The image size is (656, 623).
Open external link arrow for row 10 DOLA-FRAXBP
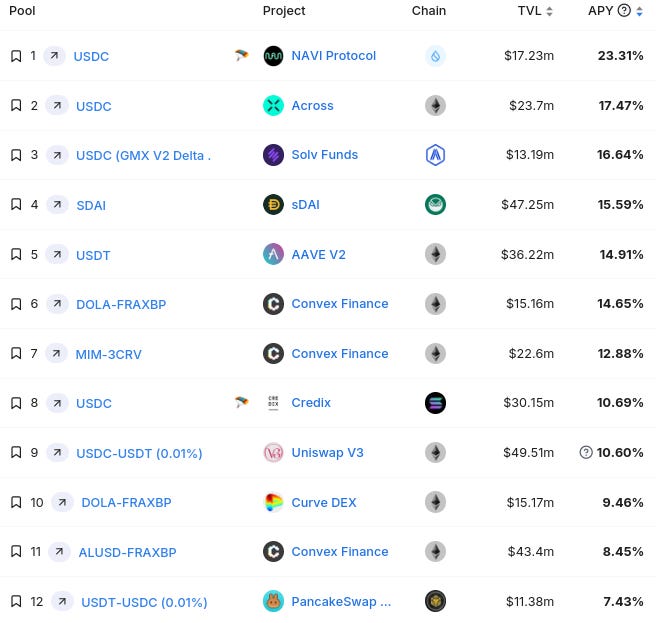coord(62,502)
